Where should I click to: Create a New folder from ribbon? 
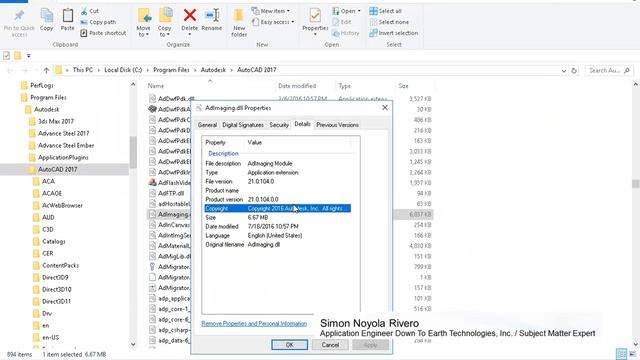(239, 22)
